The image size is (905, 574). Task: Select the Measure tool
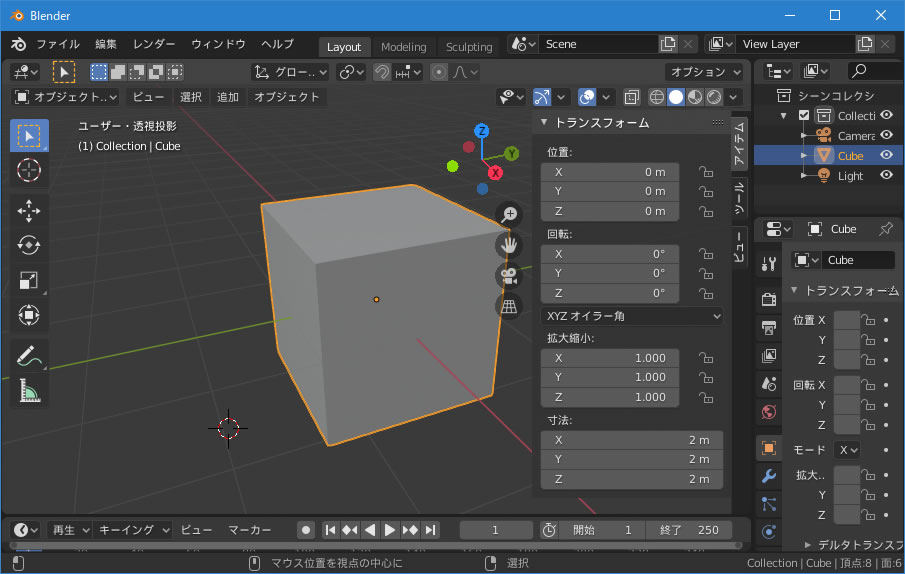29,391
